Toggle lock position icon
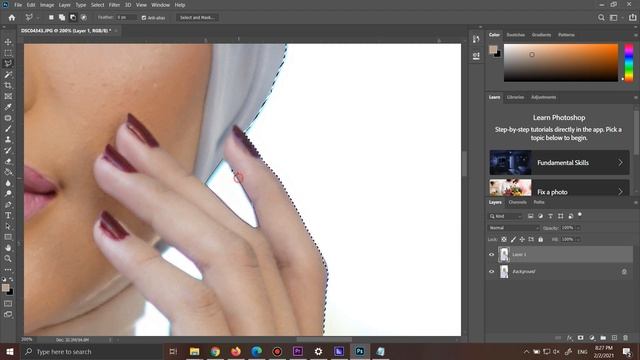Screen dimensions: 640x360 (522, 240)
